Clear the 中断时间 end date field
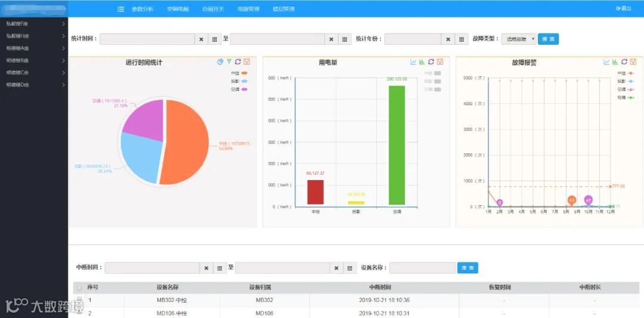Viewport: 644px width, 318px height. pos(336,268)
